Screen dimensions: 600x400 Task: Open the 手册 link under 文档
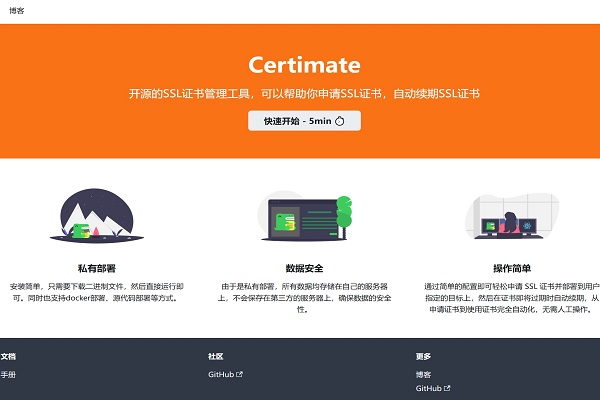coord(8,375)
